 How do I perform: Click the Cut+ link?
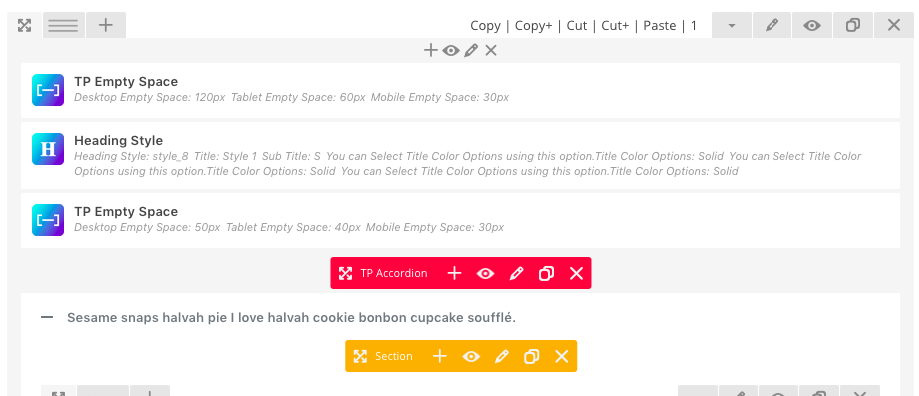tap(615, 26)
